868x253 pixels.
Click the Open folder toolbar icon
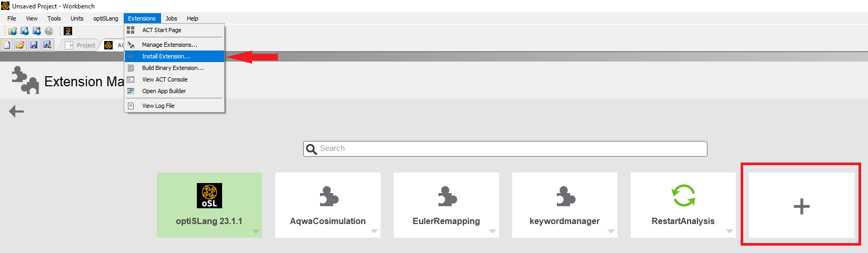[20, 45]
